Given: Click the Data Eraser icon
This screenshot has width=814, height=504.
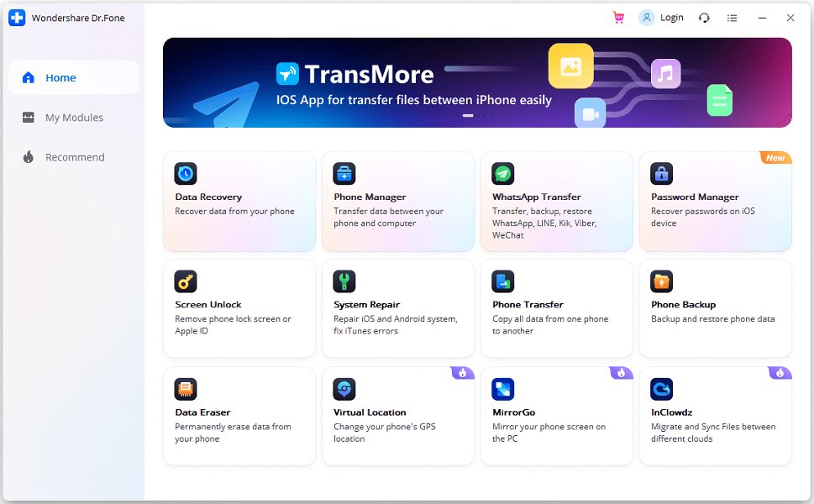Looking at the screenshot, I should [x=185, y=389].
